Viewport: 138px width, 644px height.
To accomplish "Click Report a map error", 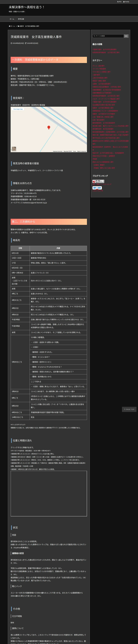I will tap(82, 151).
